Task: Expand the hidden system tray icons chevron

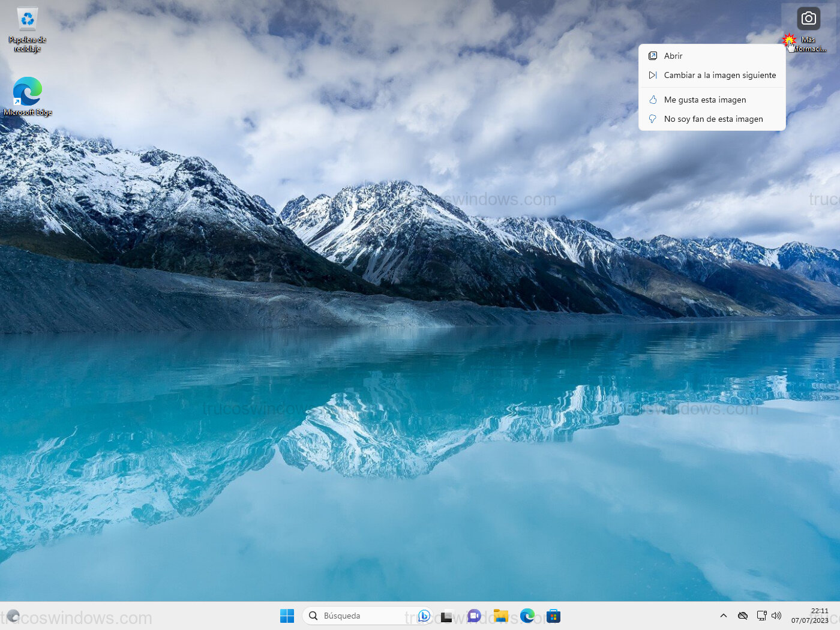Action: 724,616
